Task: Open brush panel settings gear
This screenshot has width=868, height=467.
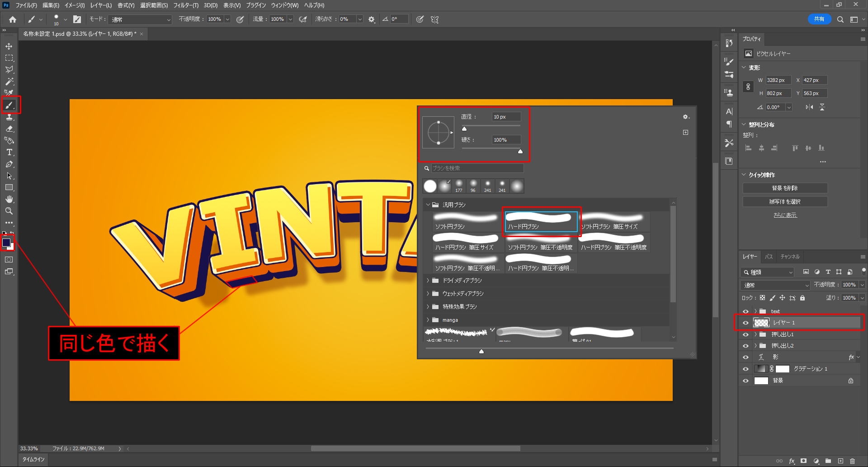Action: tap(685, 117)
